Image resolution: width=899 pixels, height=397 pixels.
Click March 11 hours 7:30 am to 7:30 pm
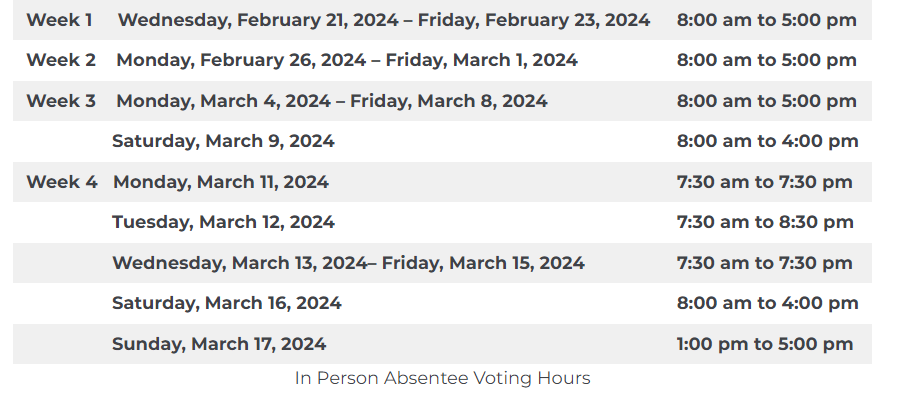[x=764, y=182]
